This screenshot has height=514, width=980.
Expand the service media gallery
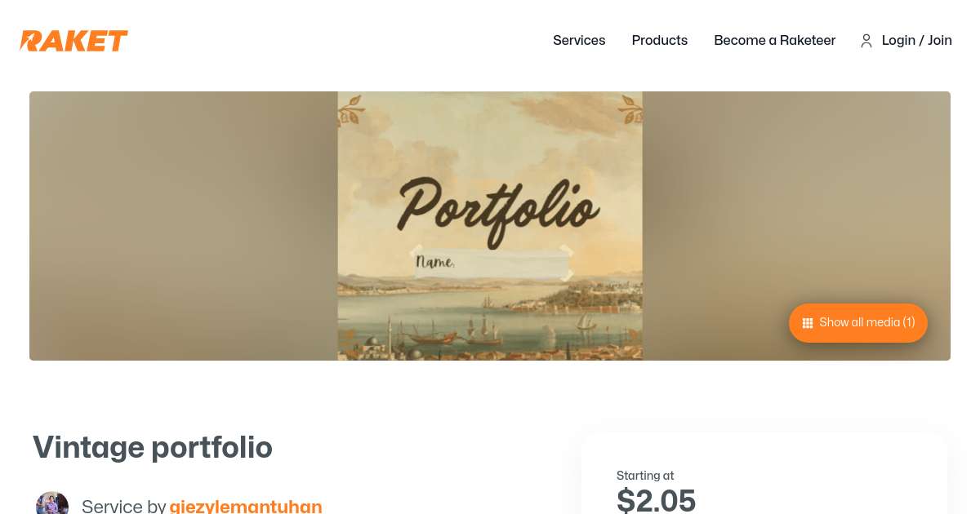click(857, 322)
